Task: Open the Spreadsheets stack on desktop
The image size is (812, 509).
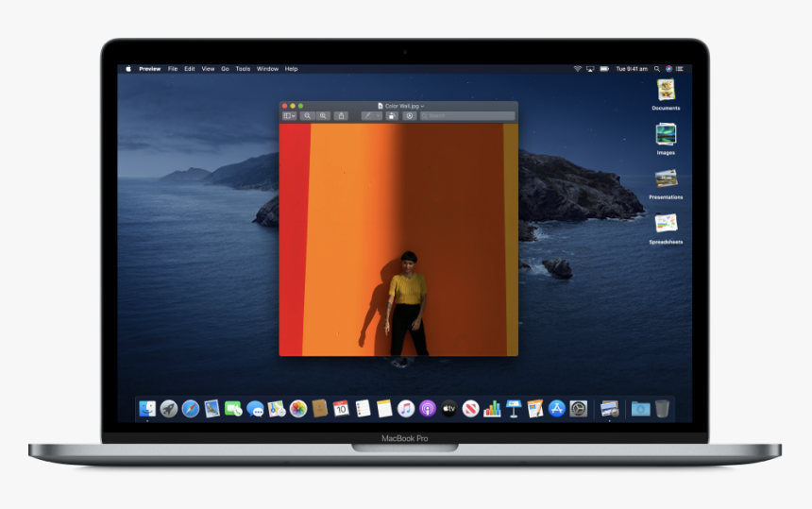Action: click(x=666, y=229)
